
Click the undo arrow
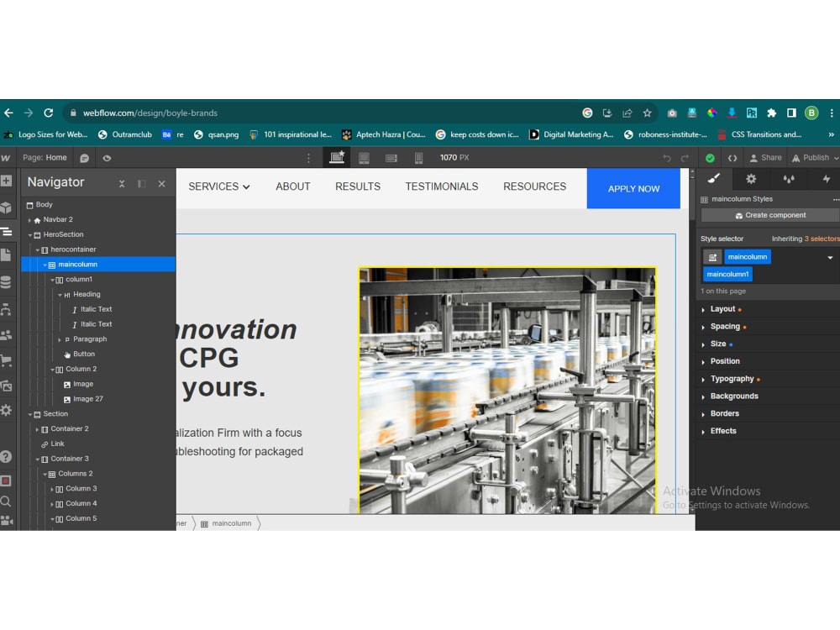(667, 158)
